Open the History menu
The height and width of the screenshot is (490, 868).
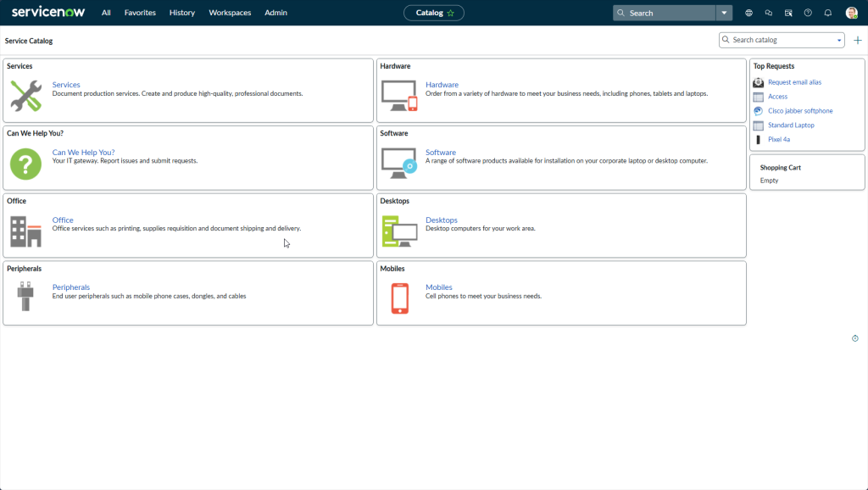pyautogui.click(x=181, y=13)
